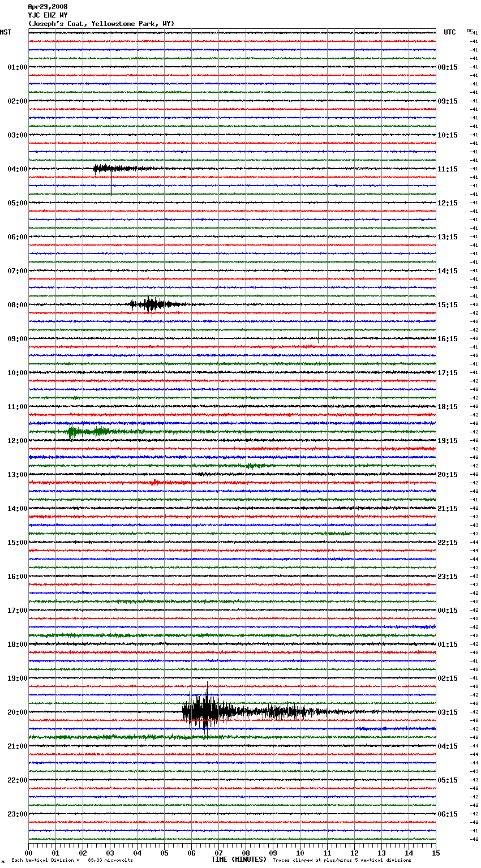Click the "Joseph's Coat, Yellowstone Park, WY" title

(x=101, y=24)
